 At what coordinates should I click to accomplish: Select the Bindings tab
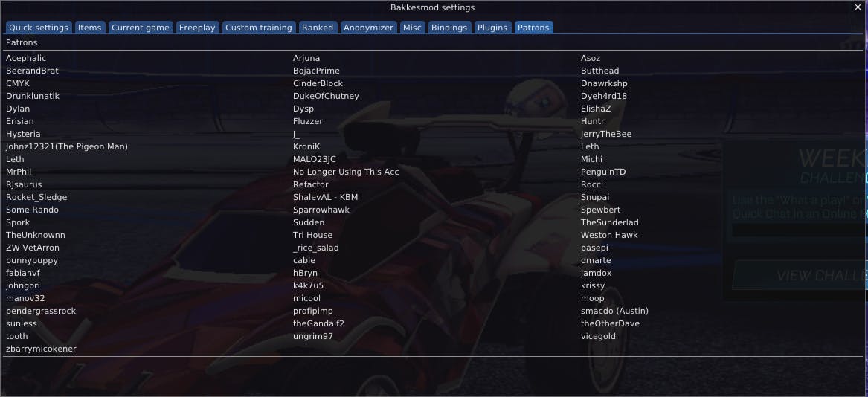(449, 28)
